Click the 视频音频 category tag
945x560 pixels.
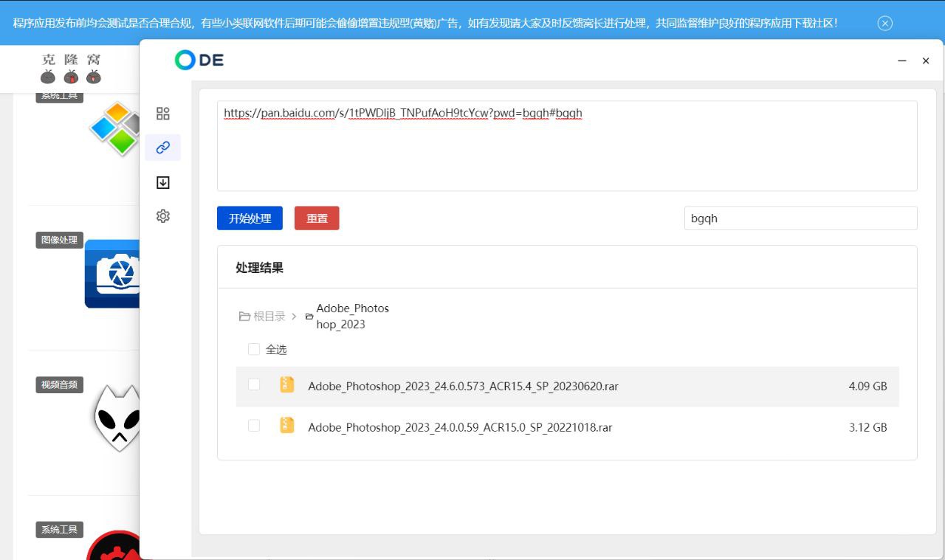click(x=60, y=384)
